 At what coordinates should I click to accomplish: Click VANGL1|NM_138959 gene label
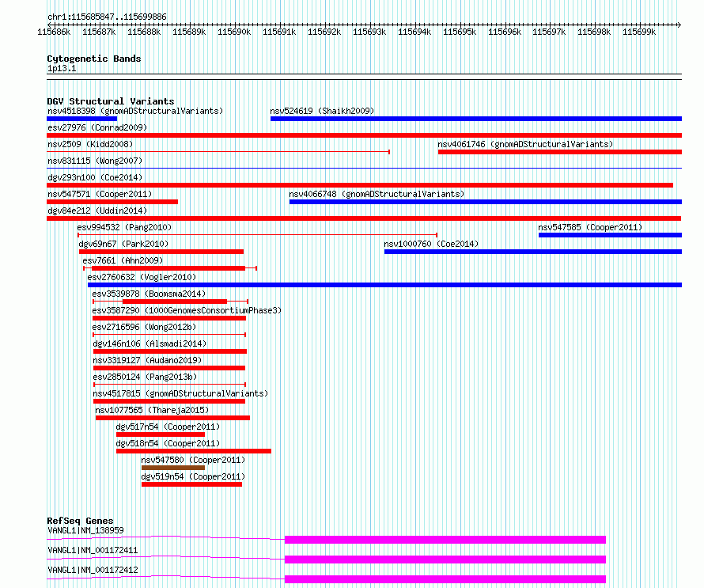click(x=85, y=530)
